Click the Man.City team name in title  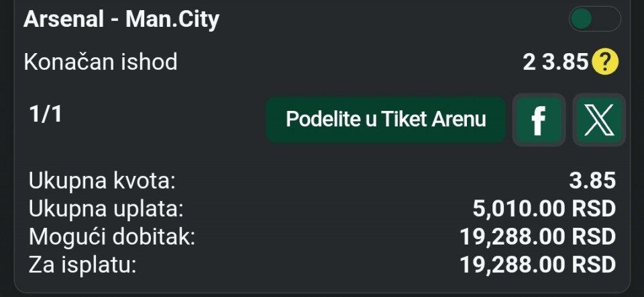pyautogui.click(x=172, y=19)
